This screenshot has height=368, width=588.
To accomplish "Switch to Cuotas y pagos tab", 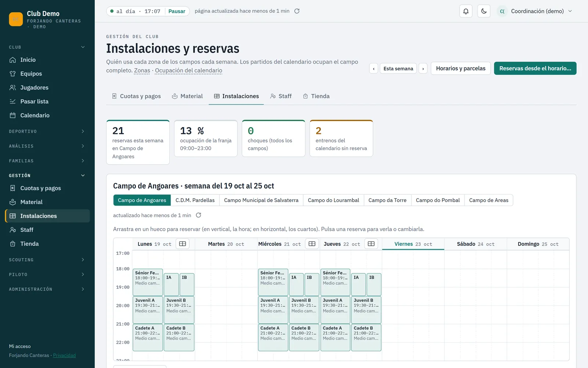I will coord(136,96).
